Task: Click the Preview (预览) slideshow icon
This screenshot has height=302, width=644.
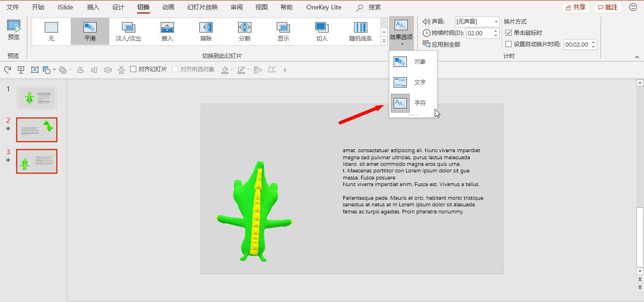Action: (14, 26)
